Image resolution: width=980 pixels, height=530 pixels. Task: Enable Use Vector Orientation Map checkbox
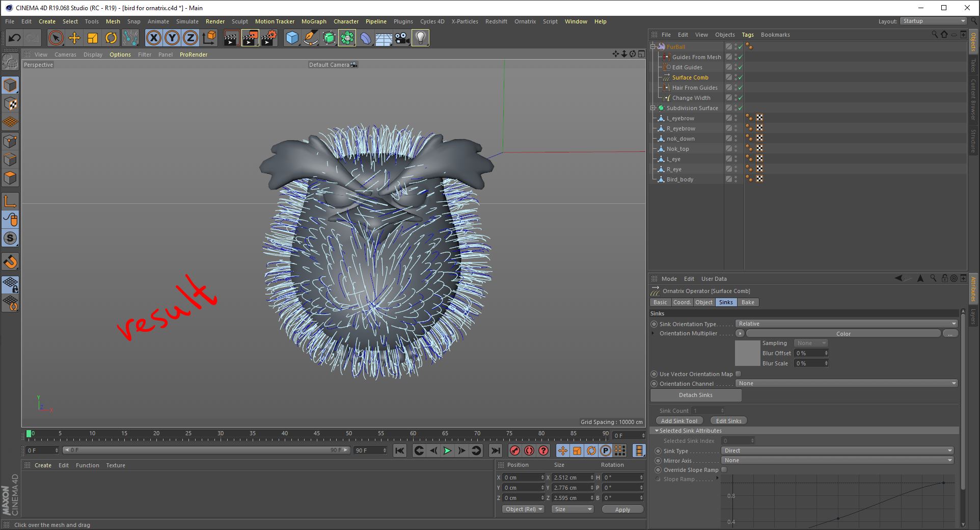click(x=738, y=374)
